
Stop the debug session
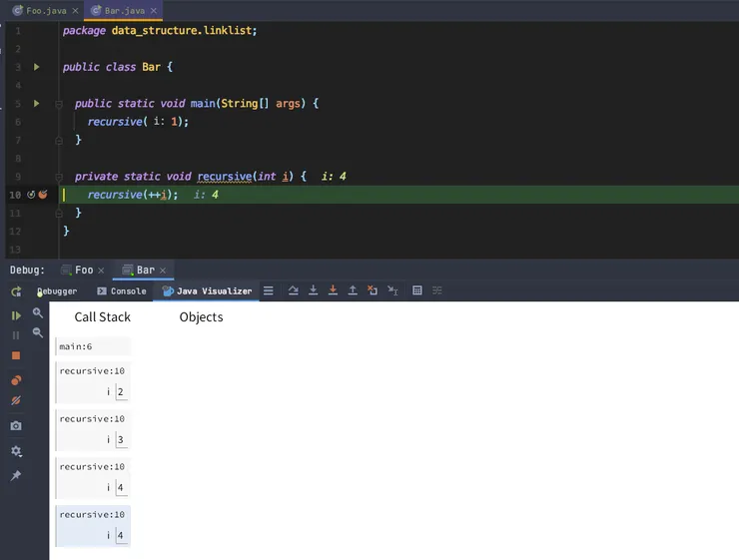click(16, 355)
